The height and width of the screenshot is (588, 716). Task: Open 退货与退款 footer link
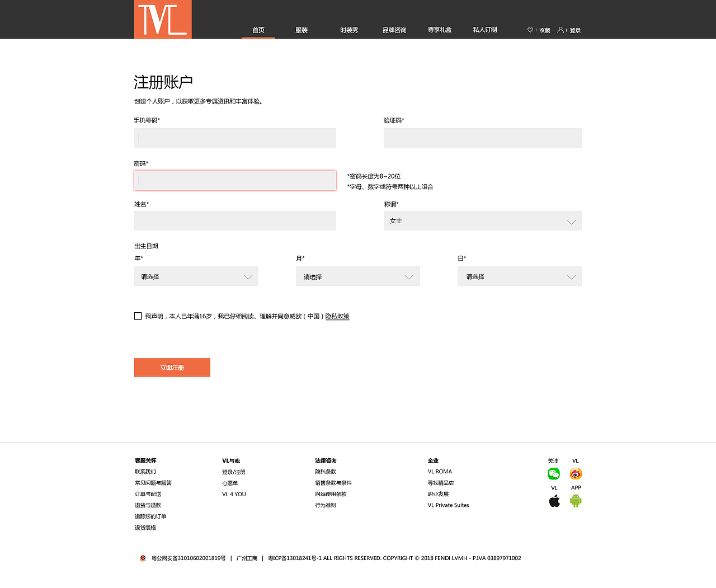coord(148,505)
